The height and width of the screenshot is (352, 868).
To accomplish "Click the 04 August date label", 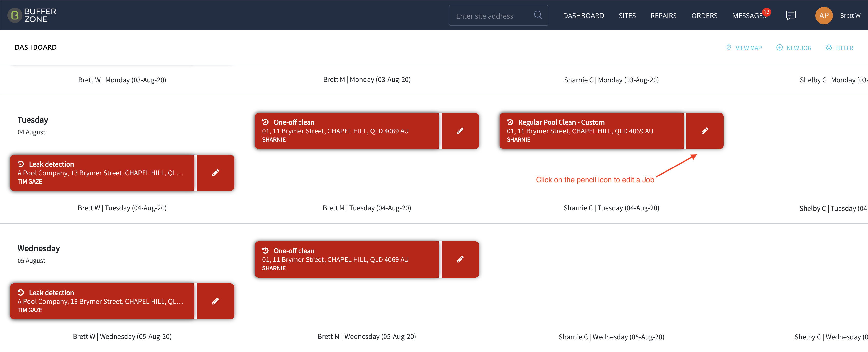I will pos(31,132).
